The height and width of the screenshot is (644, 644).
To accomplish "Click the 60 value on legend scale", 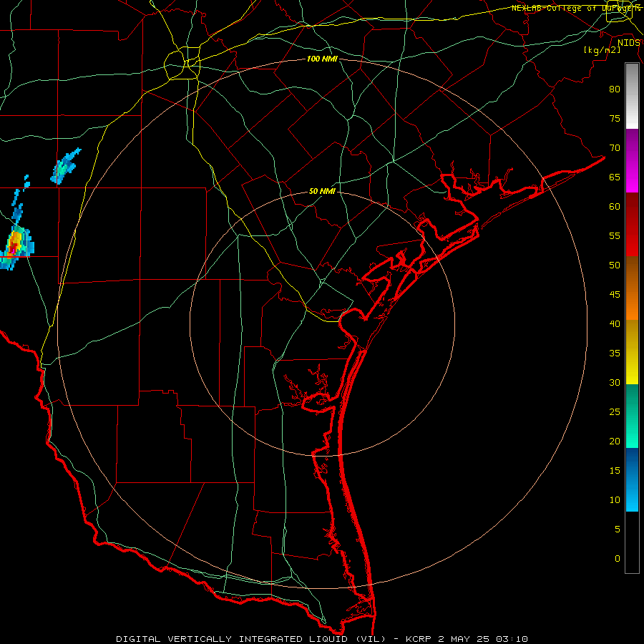I will (615, 207).
